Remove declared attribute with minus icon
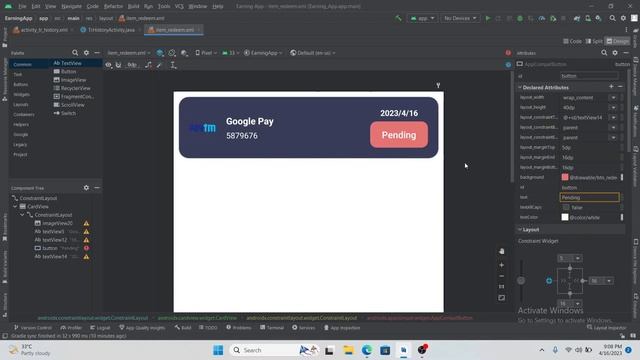 620,87
